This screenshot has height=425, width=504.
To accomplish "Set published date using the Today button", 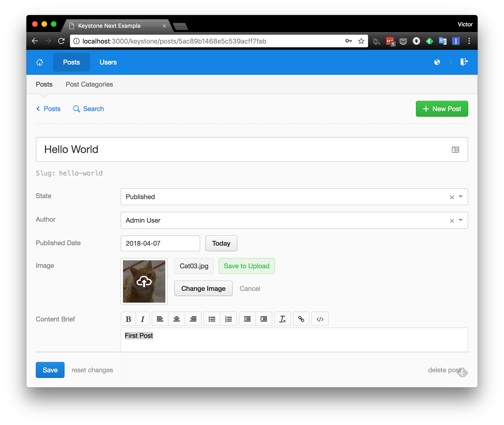I will [221, 243].
